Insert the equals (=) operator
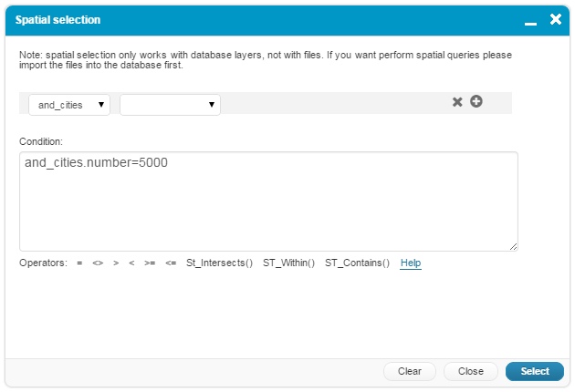This screenshot has height=392, width=575. [79, 263]
